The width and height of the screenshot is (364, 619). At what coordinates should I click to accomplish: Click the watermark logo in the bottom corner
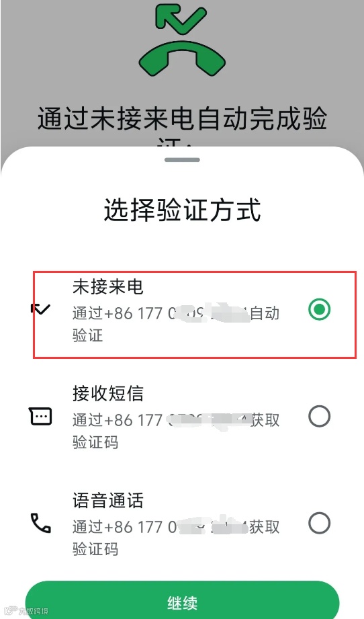[10, 611]
